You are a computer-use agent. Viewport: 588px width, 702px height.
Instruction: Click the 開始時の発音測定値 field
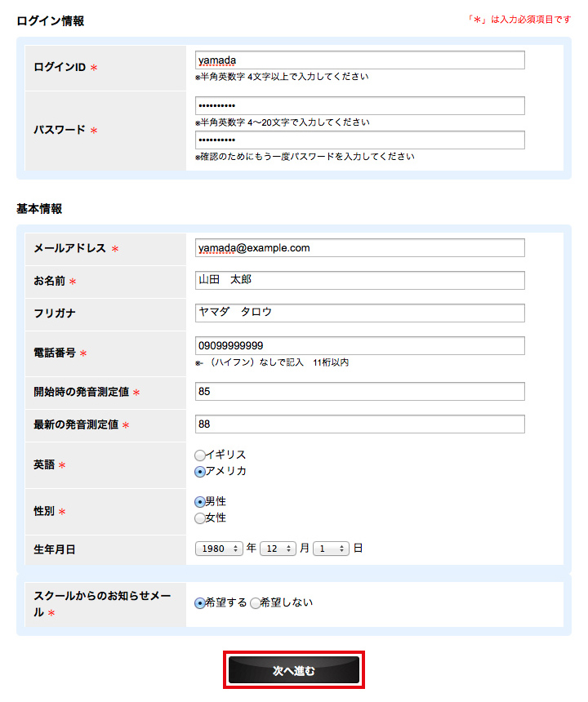coord(359,392)
